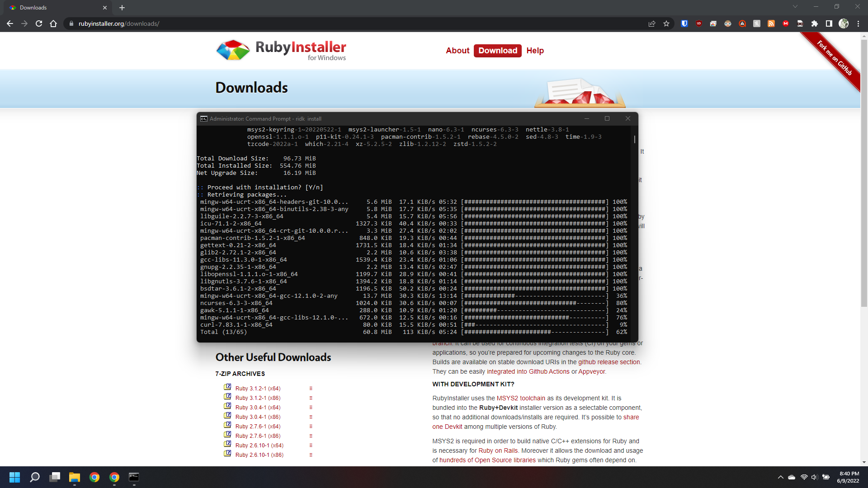Follow the integrated into Github Actions link

click(x=528, y=371)
